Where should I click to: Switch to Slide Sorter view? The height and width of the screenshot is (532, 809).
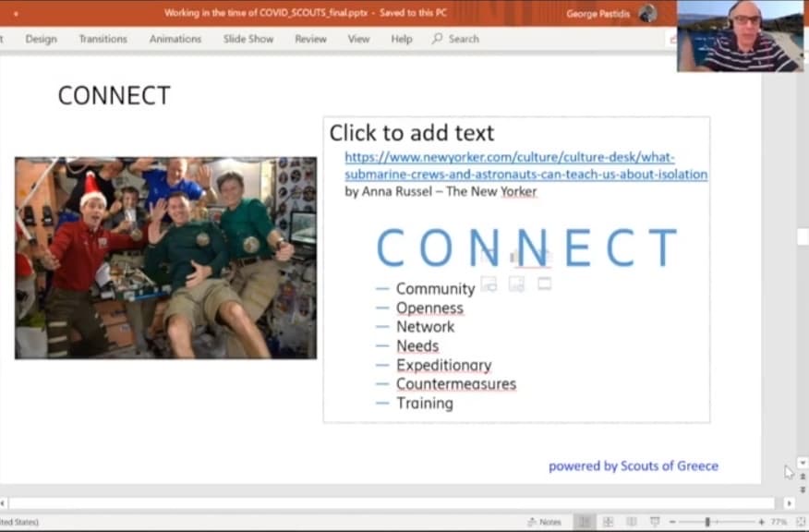click(608, 522)
